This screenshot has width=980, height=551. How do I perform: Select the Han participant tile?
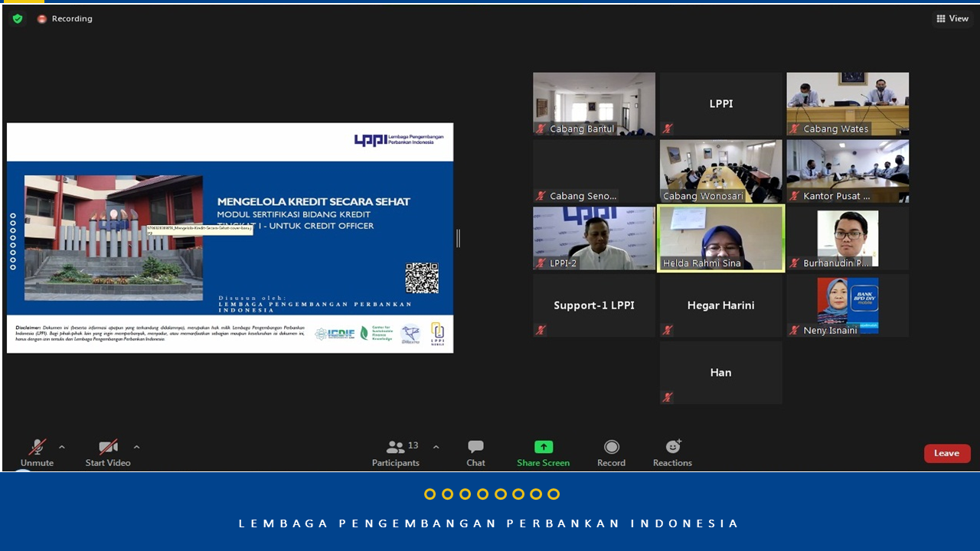721,373
